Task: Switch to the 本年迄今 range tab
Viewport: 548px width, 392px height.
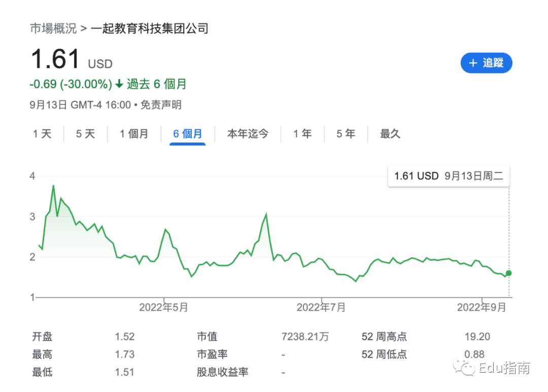Action: (248, 133)
